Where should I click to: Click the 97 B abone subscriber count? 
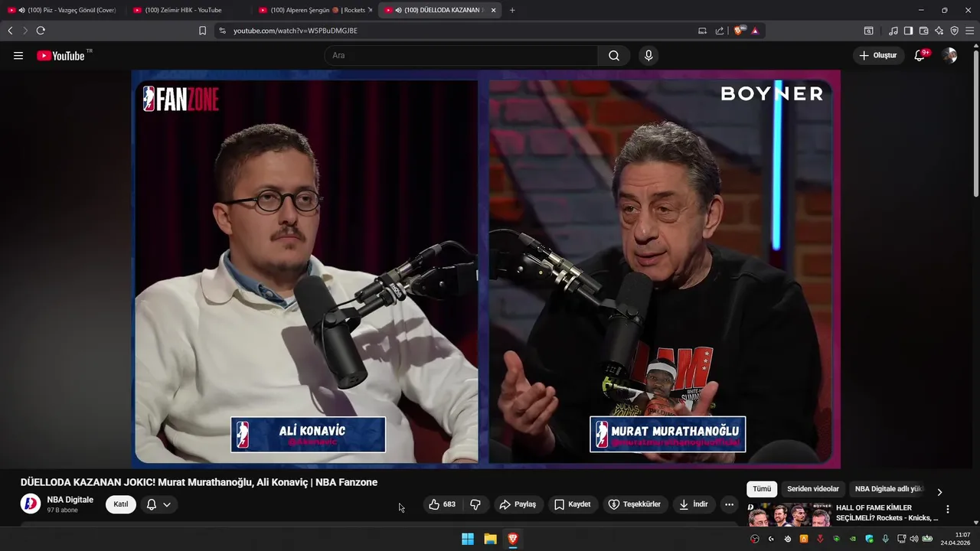click(x=62, y=510)
